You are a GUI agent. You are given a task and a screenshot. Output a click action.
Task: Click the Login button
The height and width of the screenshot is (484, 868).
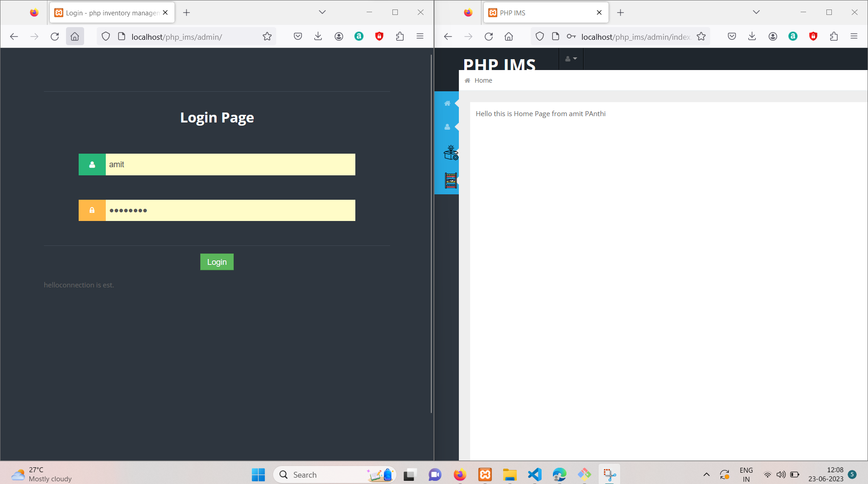tap(217, 262)
